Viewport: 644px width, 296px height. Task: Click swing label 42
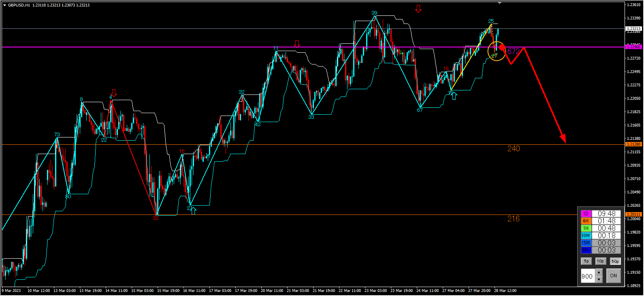tap(258, 124)
